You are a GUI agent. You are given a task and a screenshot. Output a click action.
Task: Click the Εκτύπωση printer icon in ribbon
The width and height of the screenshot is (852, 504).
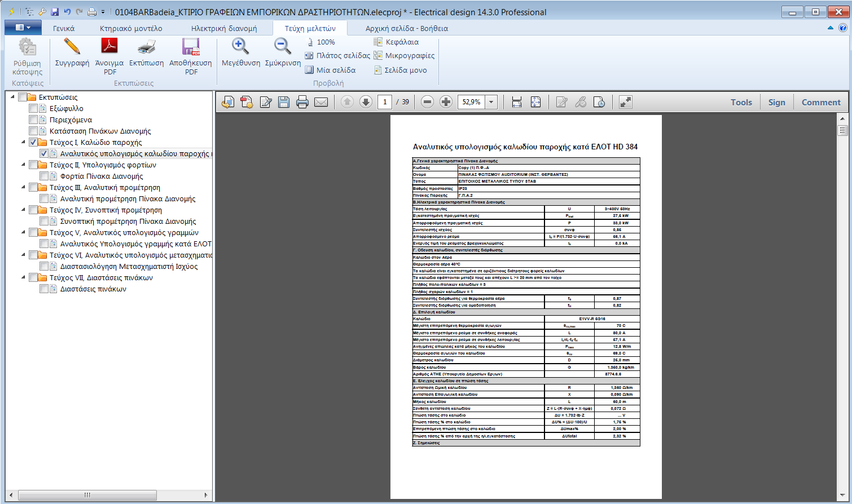click(146, 47)
